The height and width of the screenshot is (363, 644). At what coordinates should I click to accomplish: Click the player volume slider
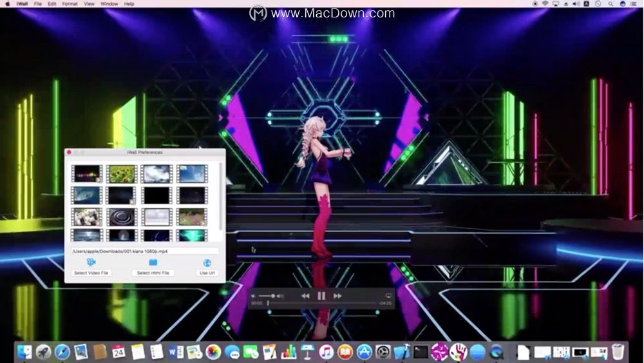pyautogui.click(x=267, y=296)
